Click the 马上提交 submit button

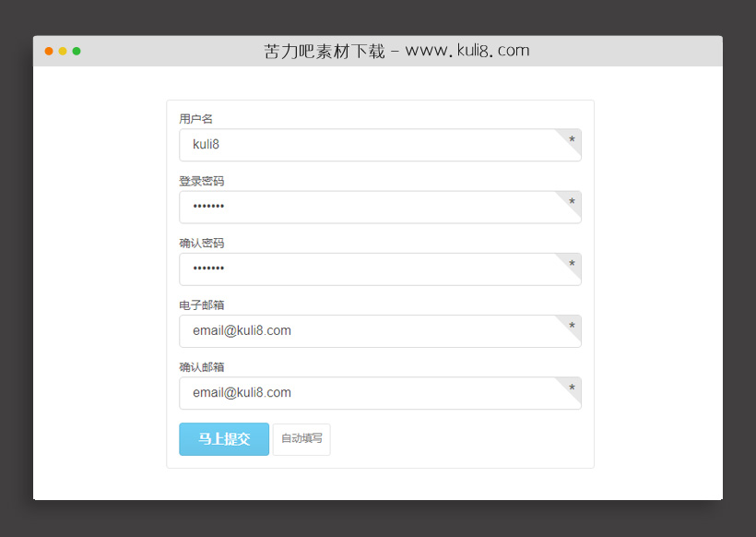pos(224,439)
